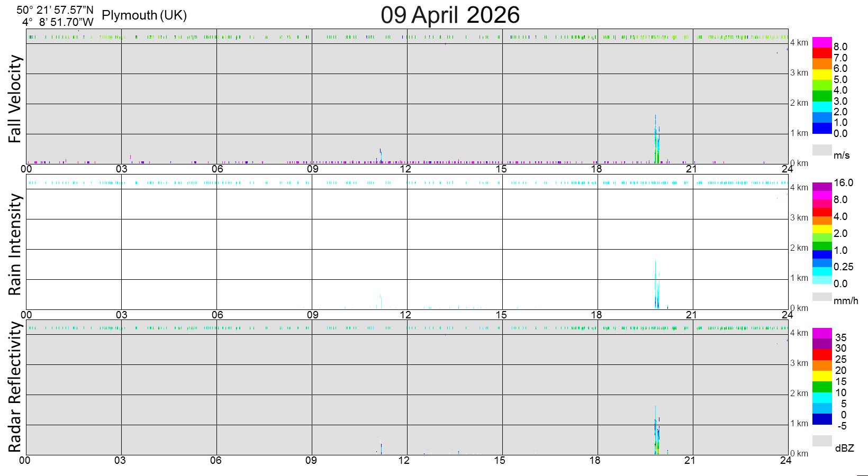The image size is (868, 476).
Task: Select the green swatch in Radar Reflectivity legend
Action: pyautogui.click(x=822, y=387)
